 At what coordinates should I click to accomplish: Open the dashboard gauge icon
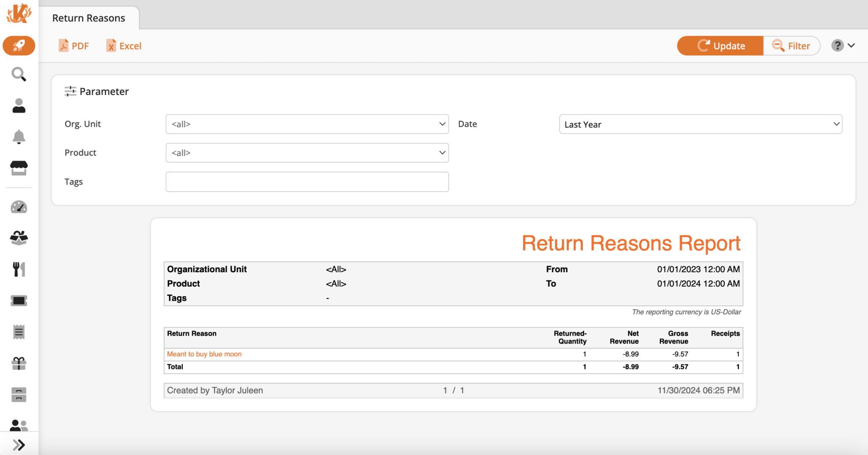[x=19, y=207]
